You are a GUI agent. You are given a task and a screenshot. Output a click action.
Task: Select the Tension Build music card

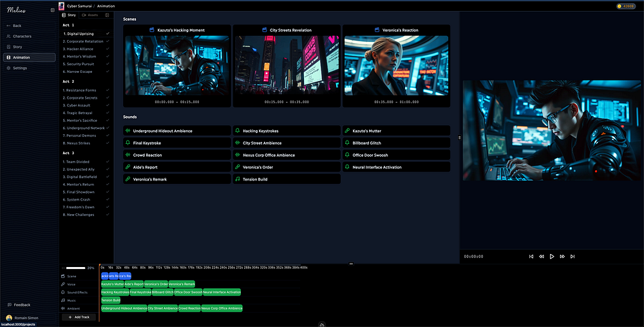click(x=287, y=179)
